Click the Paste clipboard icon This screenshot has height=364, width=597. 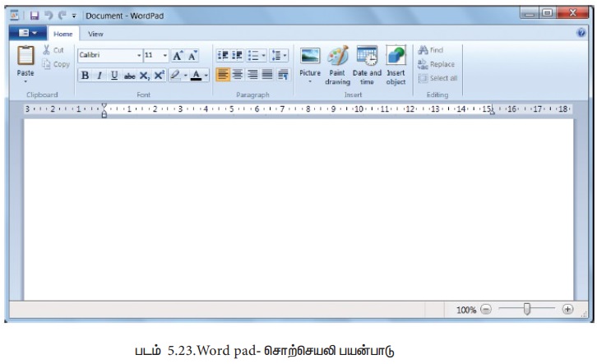click(x=25, y=58)
